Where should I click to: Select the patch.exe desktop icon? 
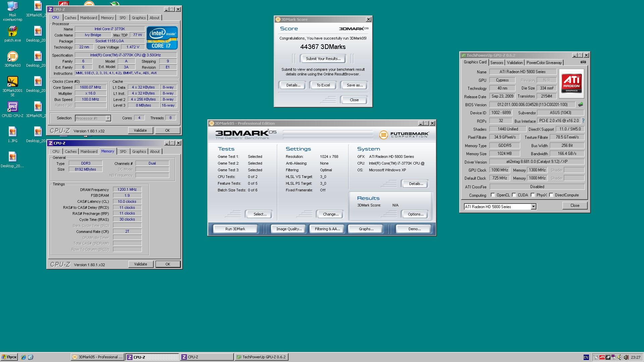click(x=12, y=34)
